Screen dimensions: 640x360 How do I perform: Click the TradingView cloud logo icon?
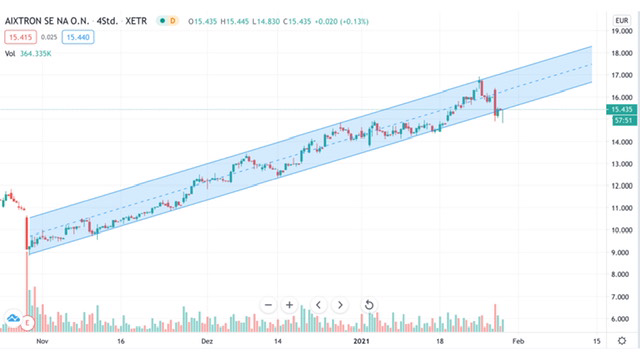click(x=13, y=319)
